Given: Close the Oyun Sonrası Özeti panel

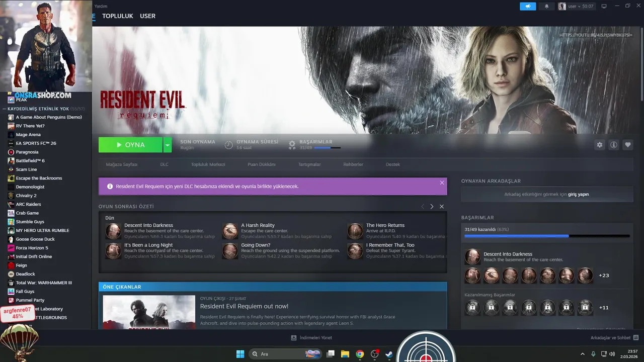Looking at the screenshot, I should (442, 207).
